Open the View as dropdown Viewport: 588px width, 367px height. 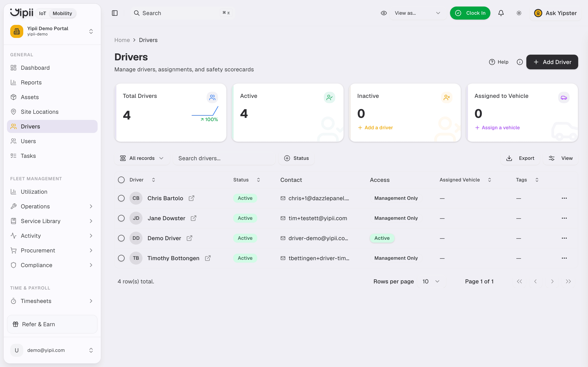point(418,13)
